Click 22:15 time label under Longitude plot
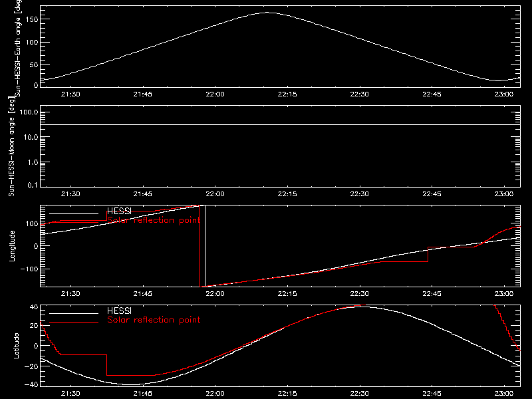Image resolution: width=532 pixels, height=399 pixels. (x=287, y=294)
